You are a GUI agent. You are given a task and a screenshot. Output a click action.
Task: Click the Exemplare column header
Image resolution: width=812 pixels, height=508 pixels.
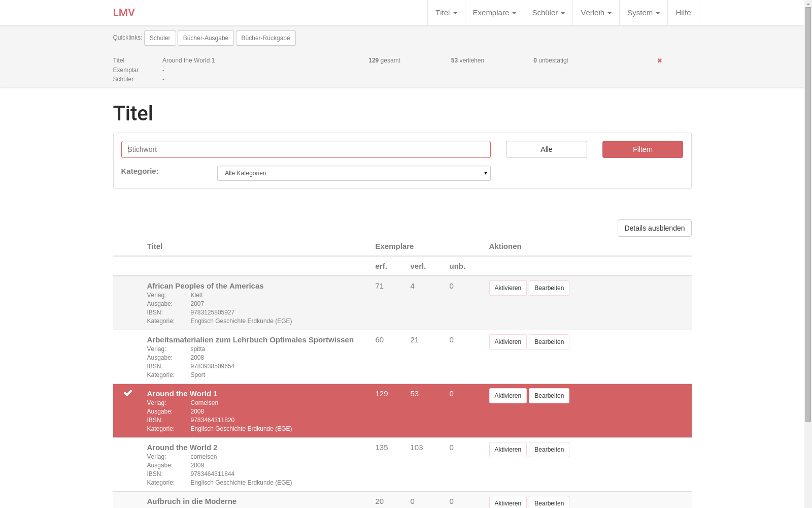[x=394, y=246]
